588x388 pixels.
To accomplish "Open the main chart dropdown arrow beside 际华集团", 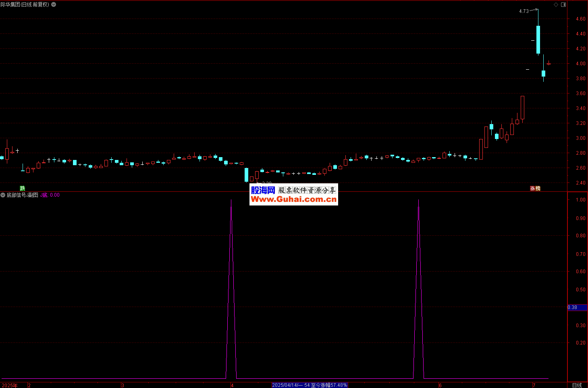I will pyautogui.click(x=54, y=4).
